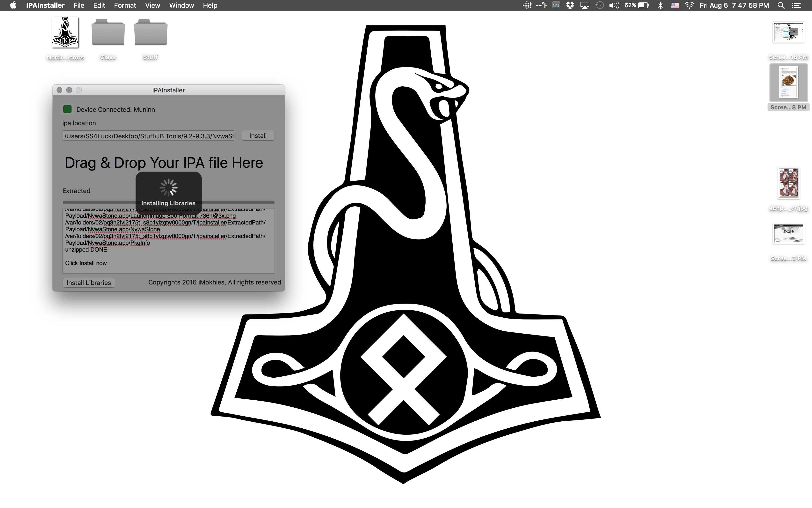Viewport: 812px width, 508px height.
Task: Open the View menu
Action: [152, 5]
